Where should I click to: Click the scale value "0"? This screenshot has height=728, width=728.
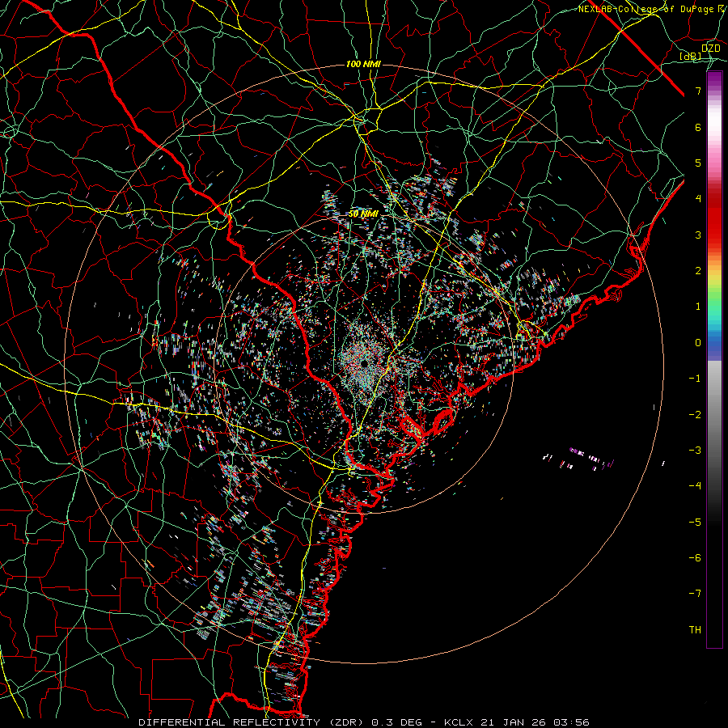(698, 343)
